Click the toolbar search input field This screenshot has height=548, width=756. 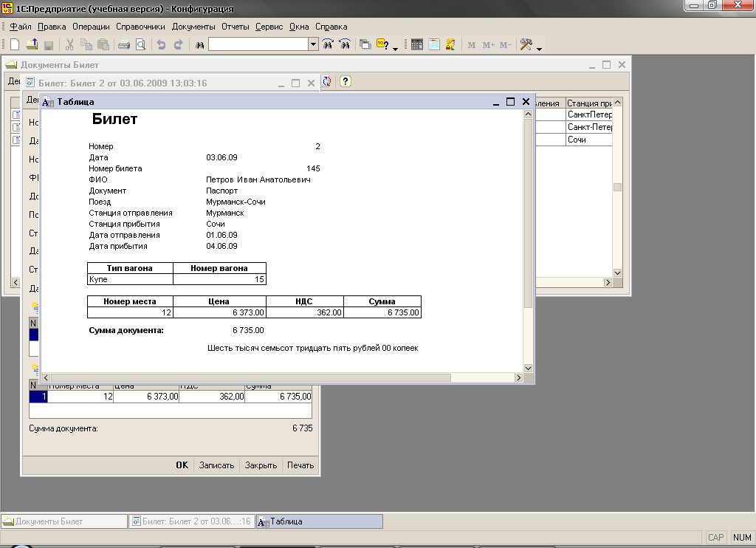click(258, 44)
